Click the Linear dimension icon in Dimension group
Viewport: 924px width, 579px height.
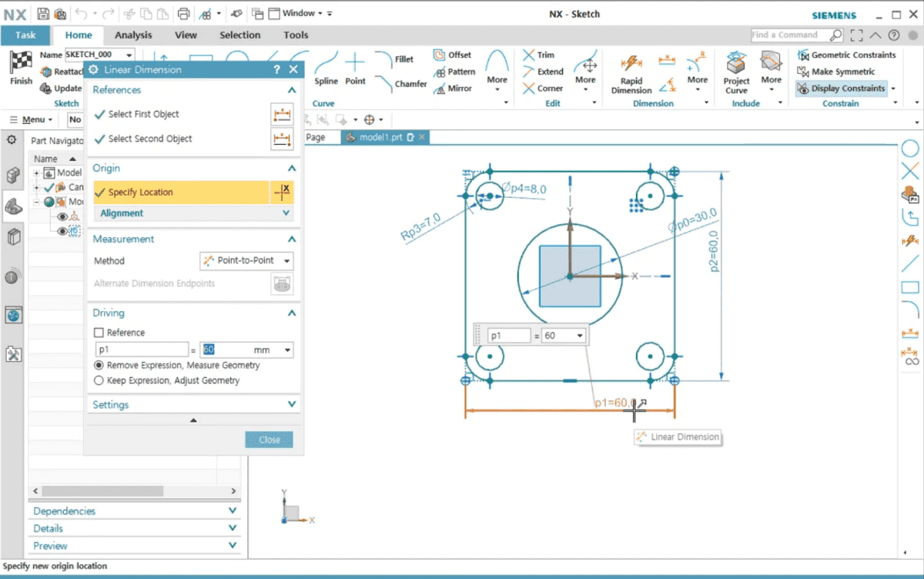tap(667, 59)
